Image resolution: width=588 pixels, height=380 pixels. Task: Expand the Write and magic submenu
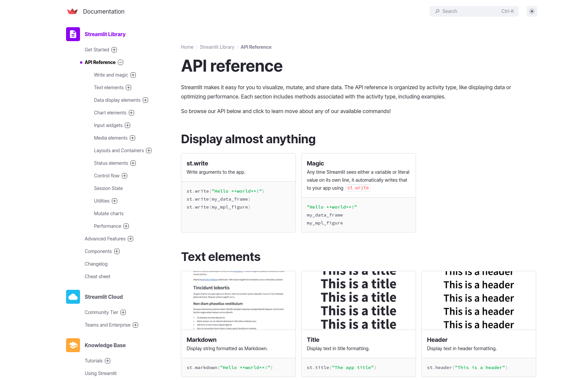133,75
